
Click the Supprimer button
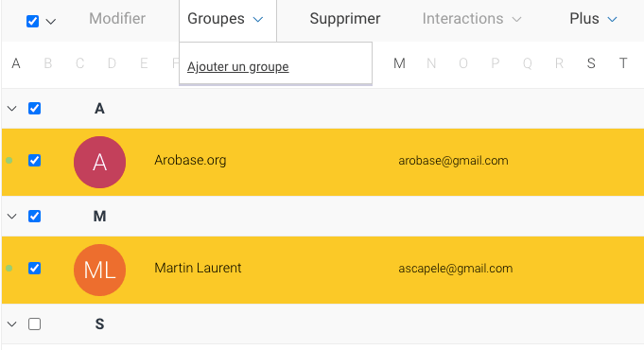pyautogui.click(x=345, y=19)
